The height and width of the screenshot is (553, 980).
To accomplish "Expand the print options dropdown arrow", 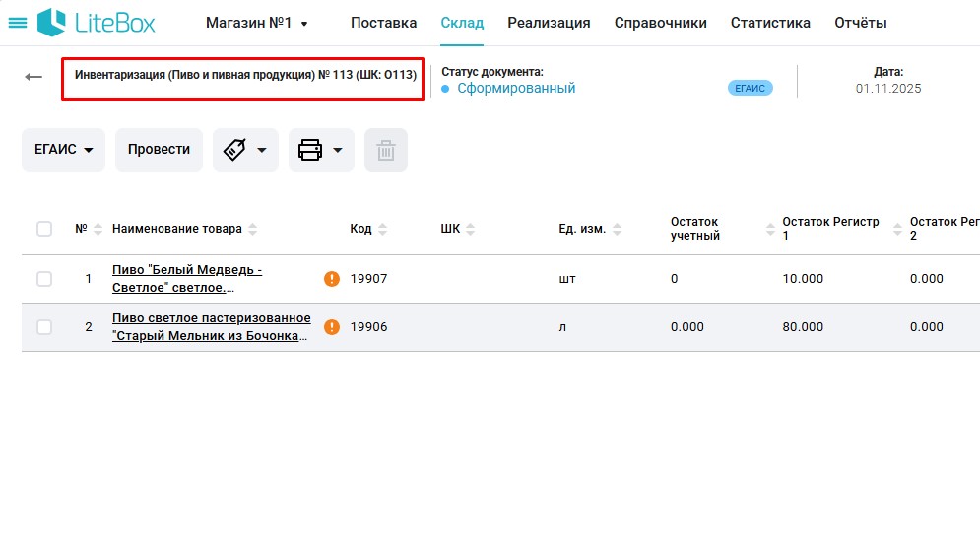I will click(x=338, y=150).
